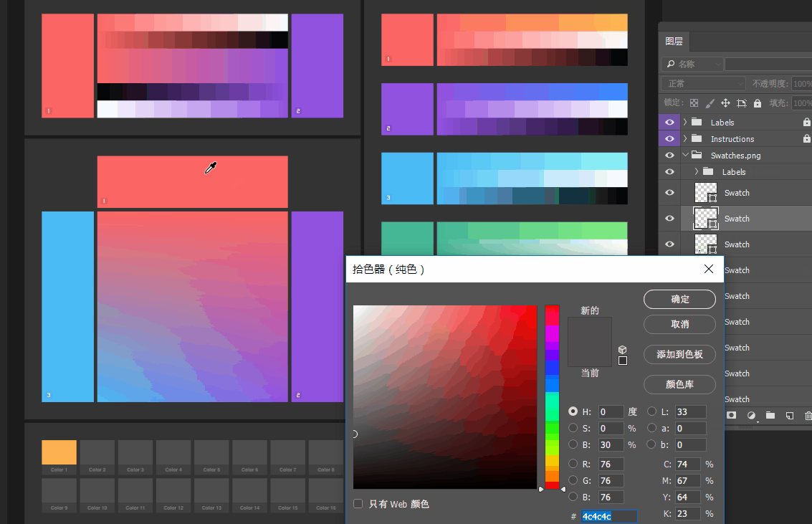Screen dimensions: 812x524
Task: Collapse the Swatches.png layer group
Action: [x=685, y=156]
